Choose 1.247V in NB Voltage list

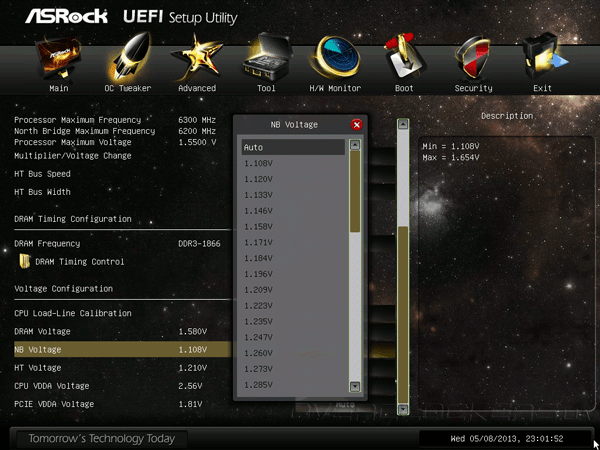coord(293,338)
